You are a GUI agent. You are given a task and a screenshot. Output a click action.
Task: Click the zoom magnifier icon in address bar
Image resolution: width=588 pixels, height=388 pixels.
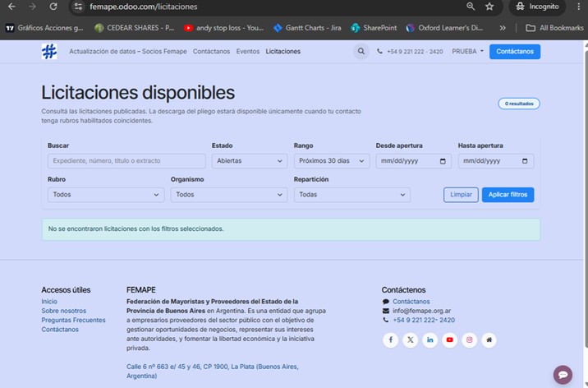pyautogui.click(x=471, y=7)
